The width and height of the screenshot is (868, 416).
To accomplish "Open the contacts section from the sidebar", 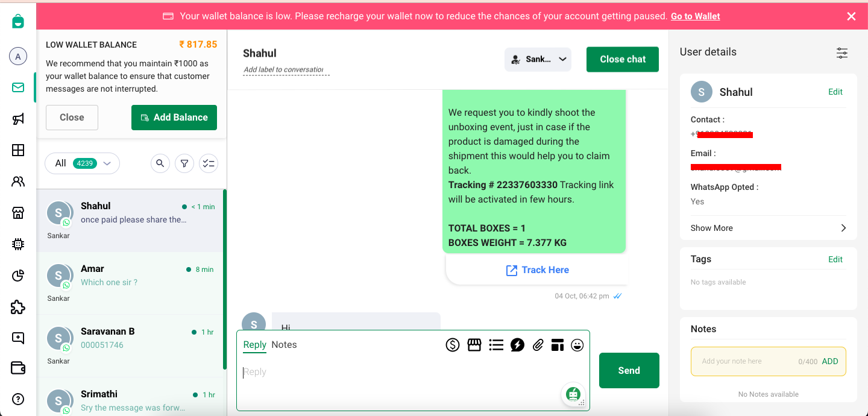I will (x=18, y=181).
